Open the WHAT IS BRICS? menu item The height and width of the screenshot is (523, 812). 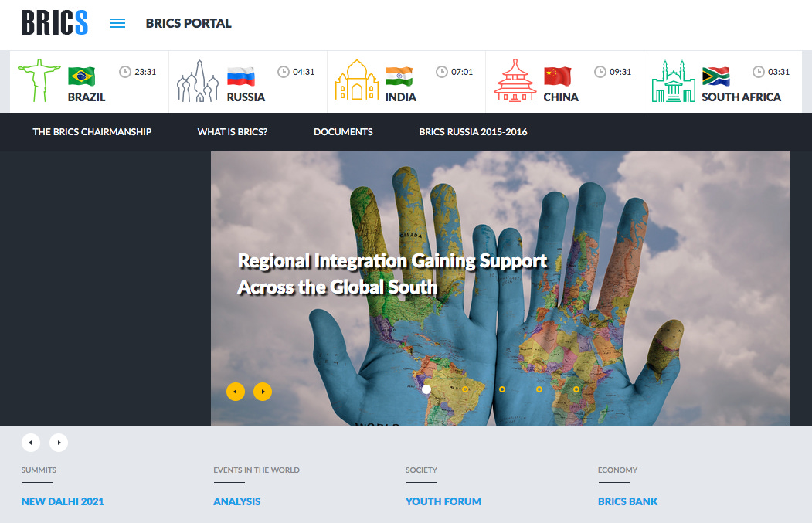tap(233, 132)
